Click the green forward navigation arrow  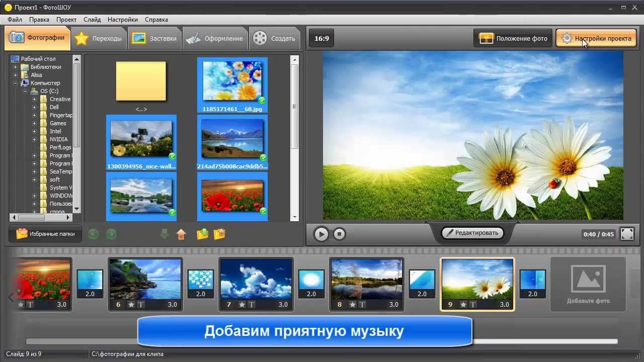coord(111,234)
